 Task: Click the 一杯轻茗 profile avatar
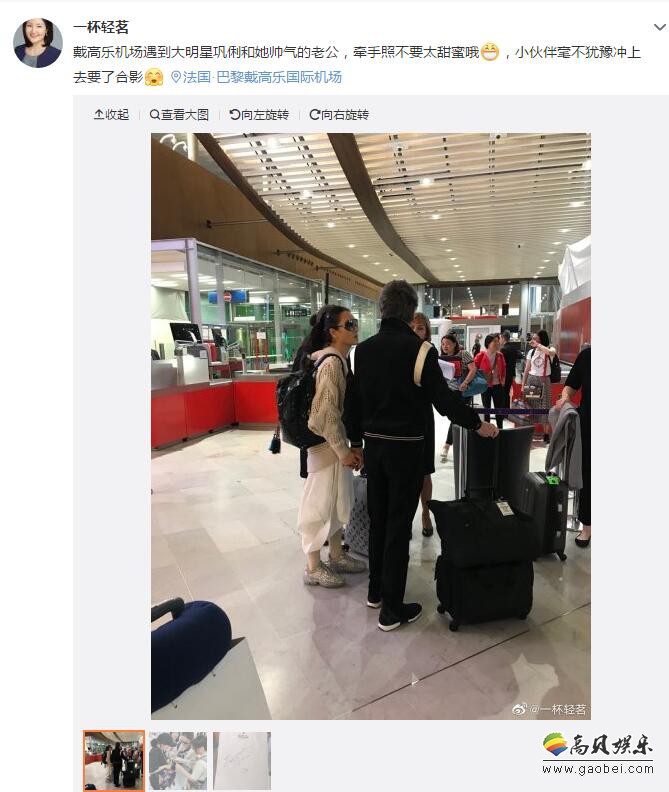coord(38,43)
